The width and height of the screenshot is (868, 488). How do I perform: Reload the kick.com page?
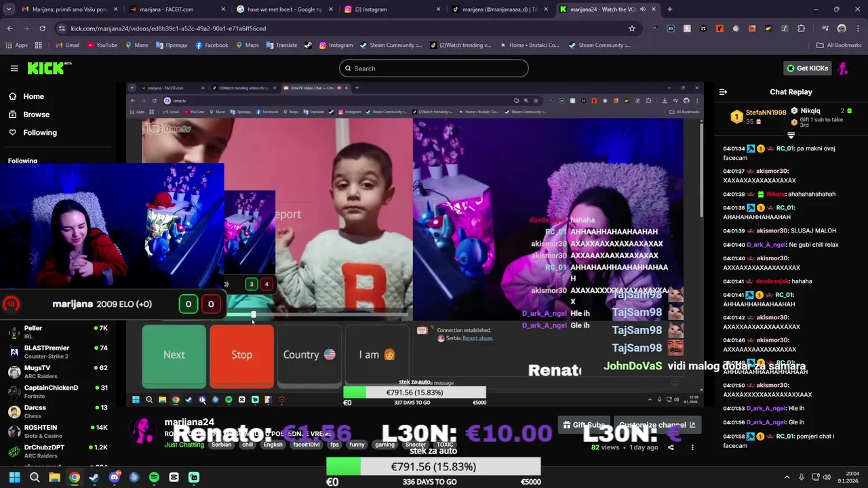click(42, 28)
